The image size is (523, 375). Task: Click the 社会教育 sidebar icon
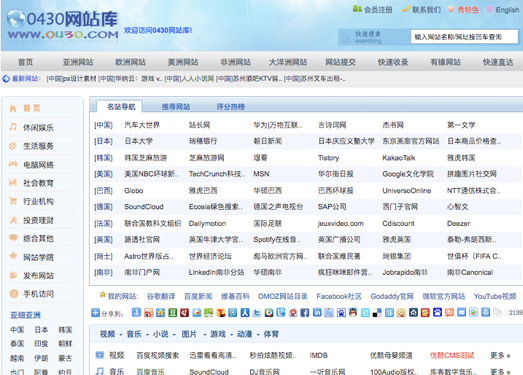13,182
